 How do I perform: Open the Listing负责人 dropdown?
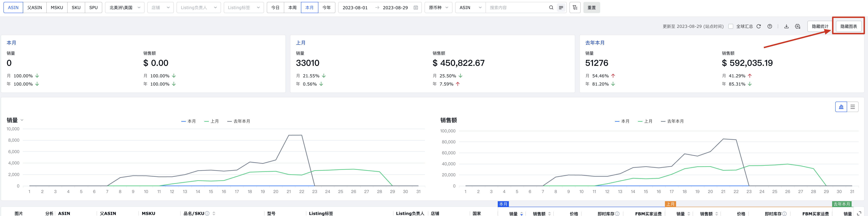(199, 7)
